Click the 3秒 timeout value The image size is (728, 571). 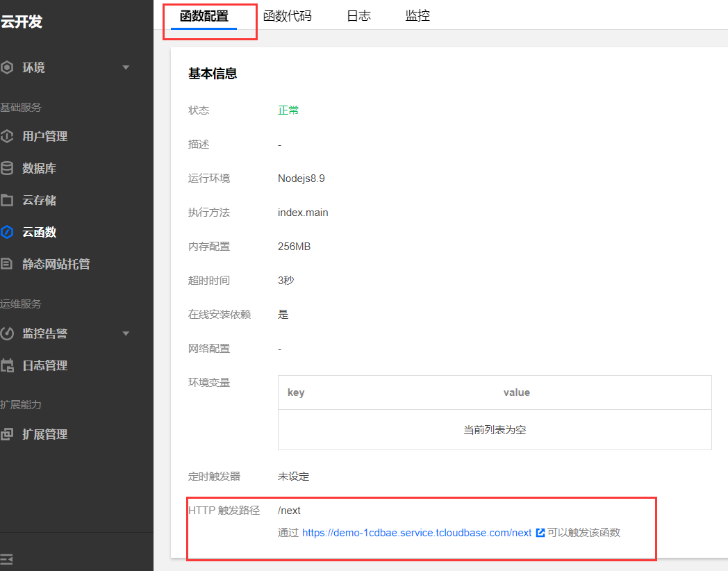[286, 281]
